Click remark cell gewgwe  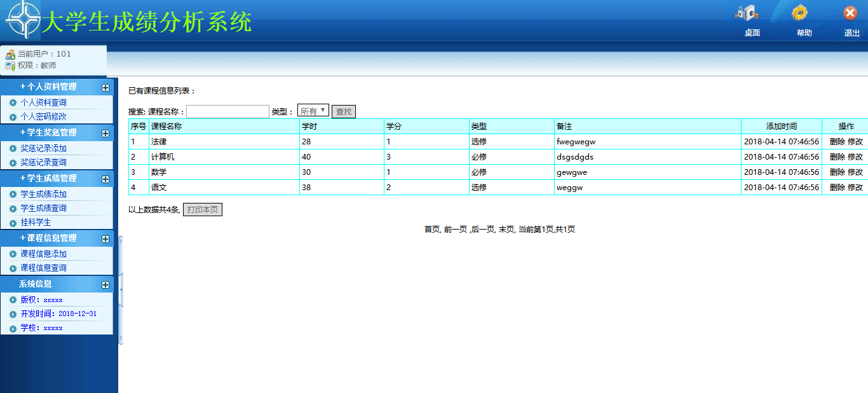[x=648, y=172]
